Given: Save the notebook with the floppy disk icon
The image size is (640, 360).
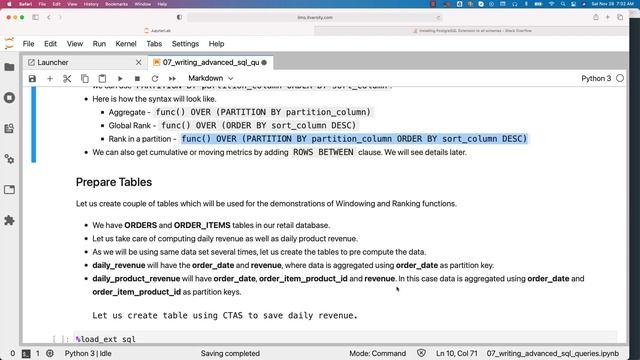Looking at the screenshot, I should (x=32, y=78).
